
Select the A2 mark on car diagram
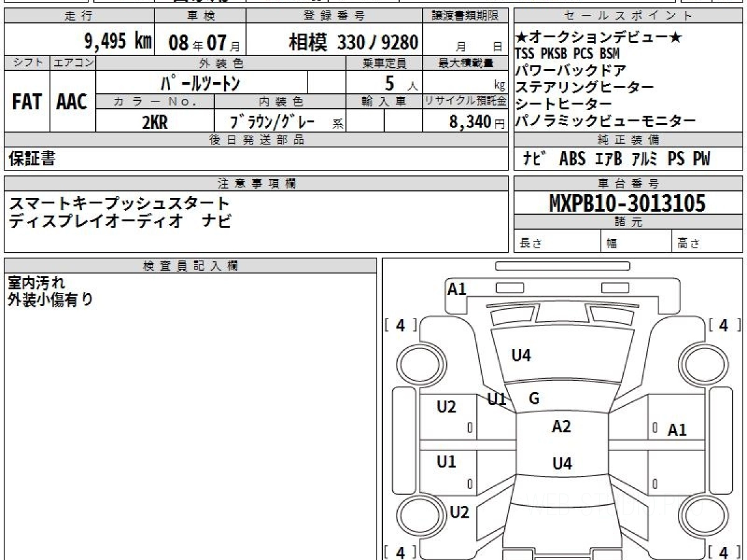click(561, 426)
